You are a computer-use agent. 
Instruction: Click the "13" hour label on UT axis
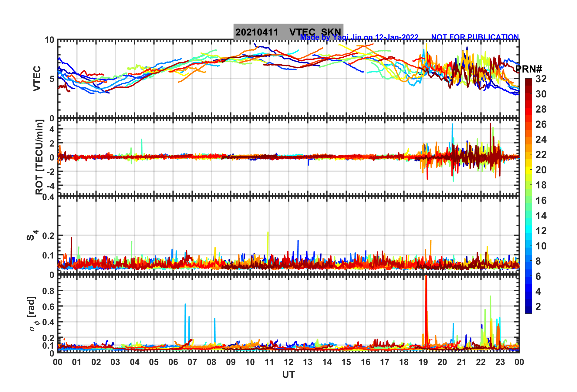[308, 362]
